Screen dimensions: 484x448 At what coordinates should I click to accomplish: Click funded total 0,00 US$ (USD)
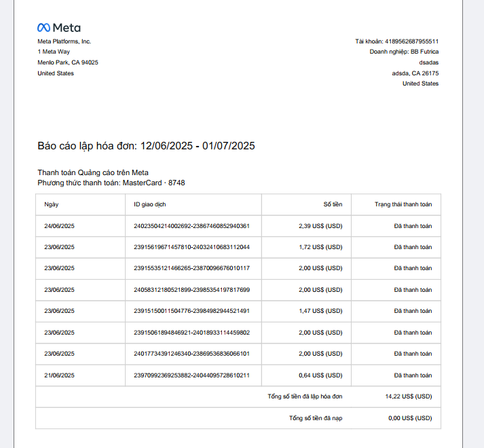click(410, 418)
